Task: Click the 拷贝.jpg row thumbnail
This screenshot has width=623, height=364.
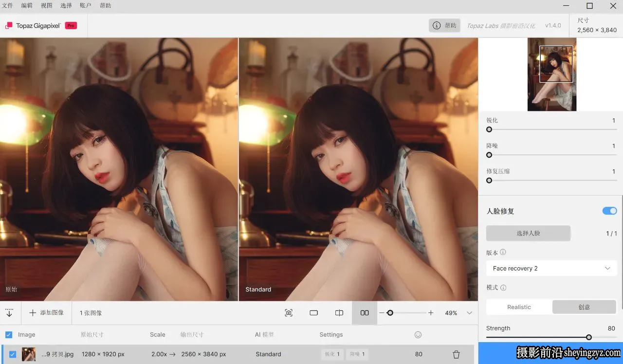Action: pos(29,354)
